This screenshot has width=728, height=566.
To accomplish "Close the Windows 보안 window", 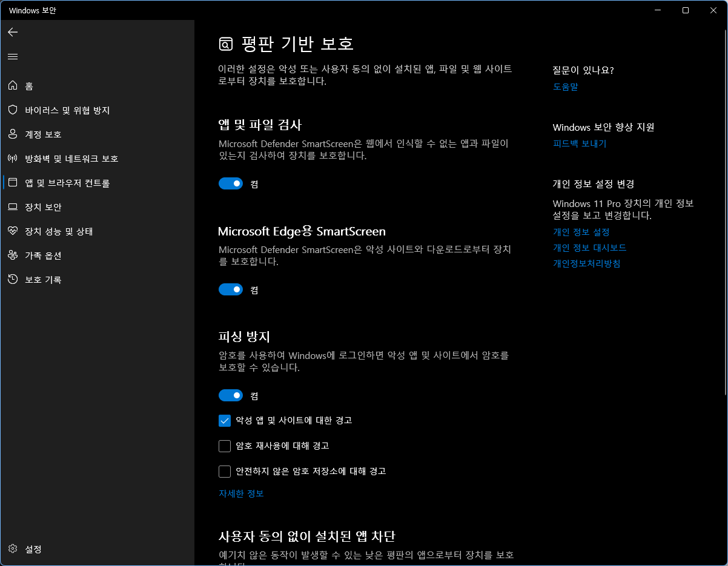I will pyautogui.click(x=713, y=10).
